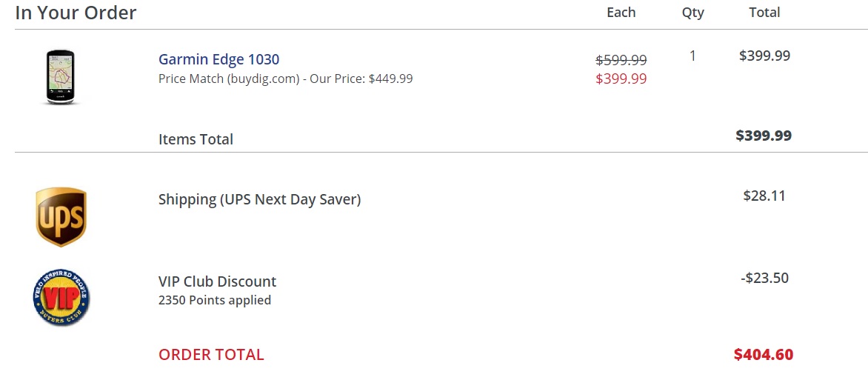The image size is (868, 380).
Task: Click the 2350 Points applied text
Action: (x=215, y=301)
